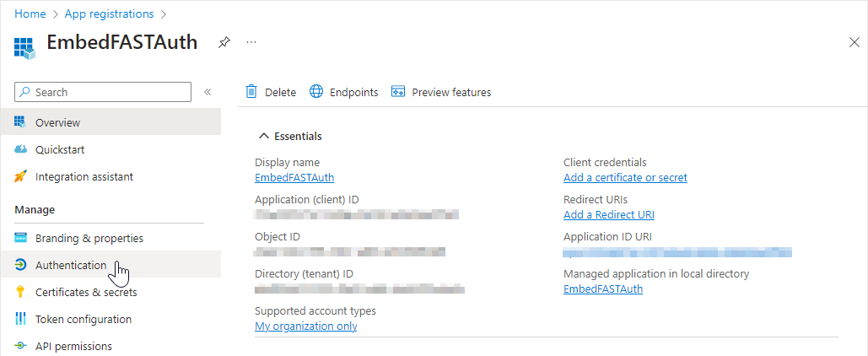Open Endpoints globe icon
The image size is (868, 356).
[316, 92]
